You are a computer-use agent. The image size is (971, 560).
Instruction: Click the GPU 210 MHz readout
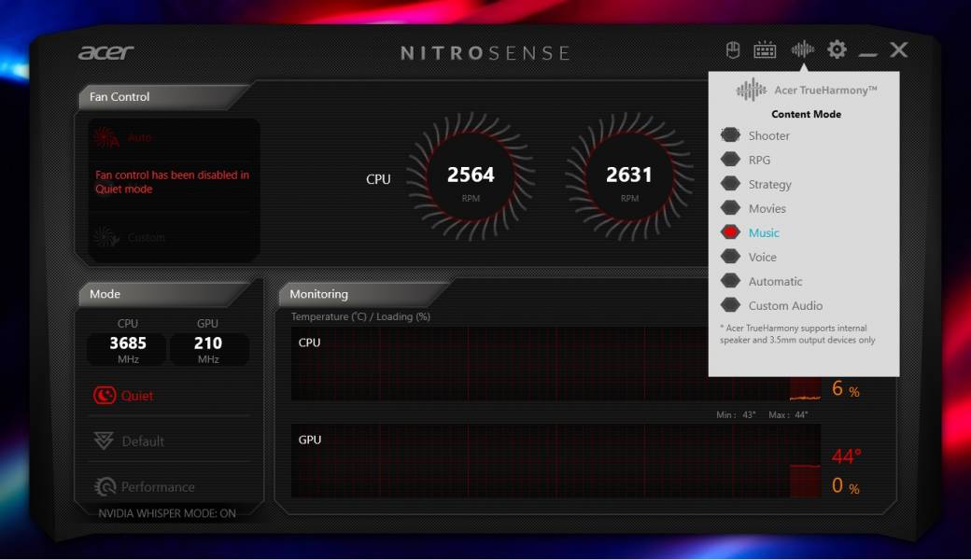pyautogui.click(x=208, y=349)
